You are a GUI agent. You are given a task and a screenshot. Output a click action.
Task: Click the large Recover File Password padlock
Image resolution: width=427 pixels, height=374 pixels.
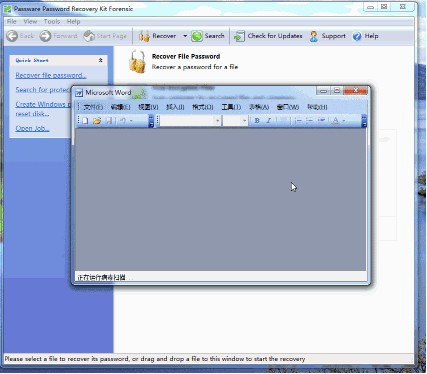pos(138,62)
